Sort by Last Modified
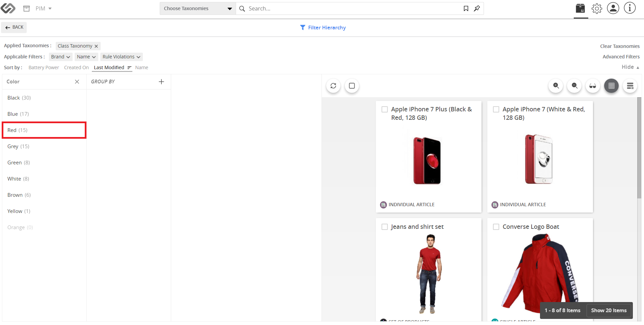Viewport: 644px width, 325px height. coord(109,67)
